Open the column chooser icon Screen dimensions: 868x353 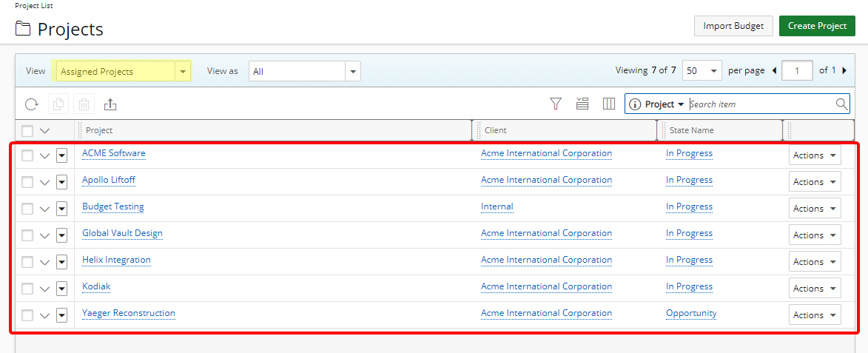click(x=609, y=104)
